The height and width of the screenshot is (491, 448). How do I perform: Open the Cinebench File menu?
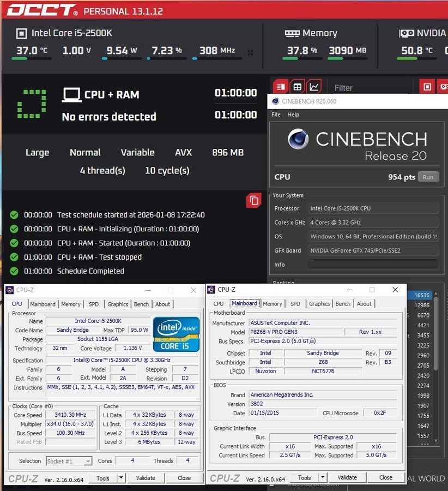point(276,115)
